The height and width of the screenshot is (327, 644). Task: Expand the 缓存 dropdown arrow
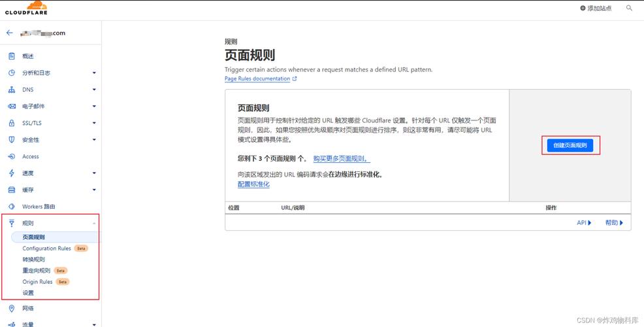94,190
